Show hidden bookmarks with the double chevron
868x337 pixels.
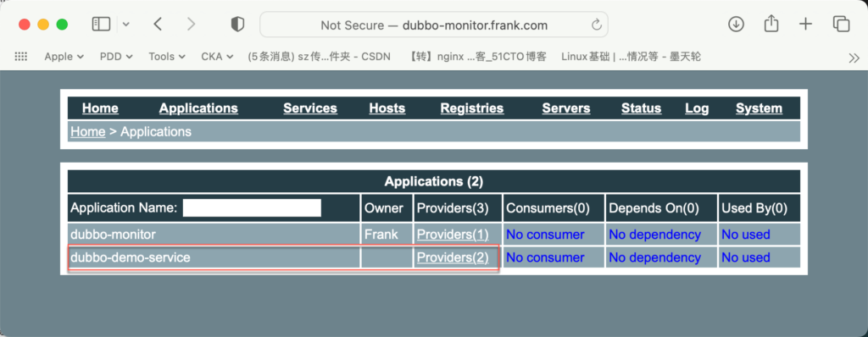(x=854, y=58)
